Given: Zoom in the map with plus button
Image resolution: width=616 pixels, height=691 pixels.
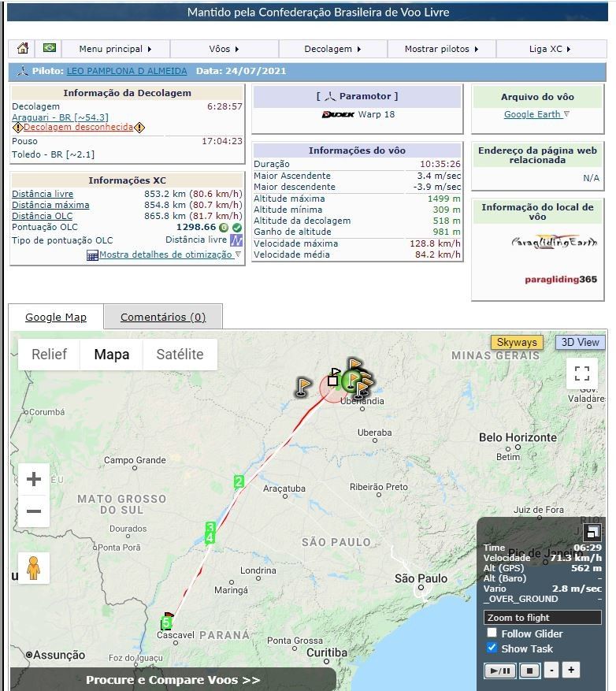Looking at the screenshot, I should (34, 479).
